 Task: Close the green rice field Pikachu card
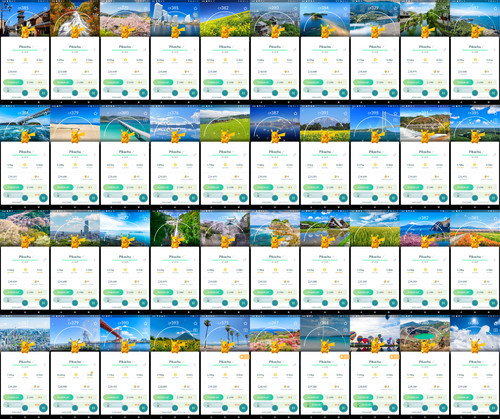click(x=375, y=303)
